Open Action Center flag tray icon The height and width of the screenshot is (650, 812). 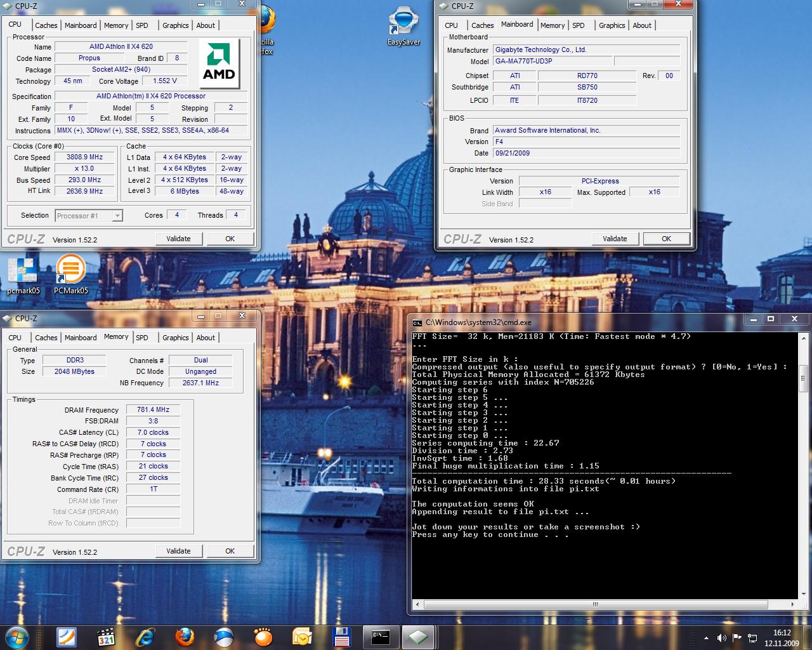[x=737, y=638]
